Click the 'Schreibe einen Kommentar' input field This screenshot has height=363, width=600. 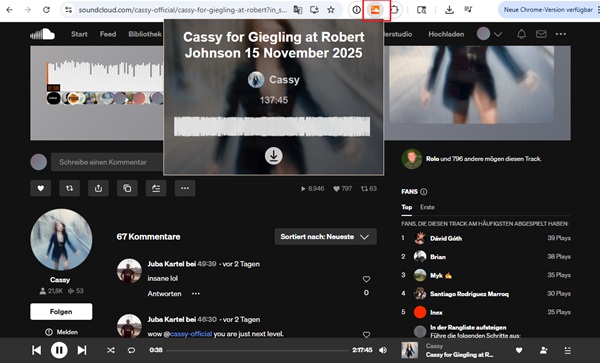(107, 162)
